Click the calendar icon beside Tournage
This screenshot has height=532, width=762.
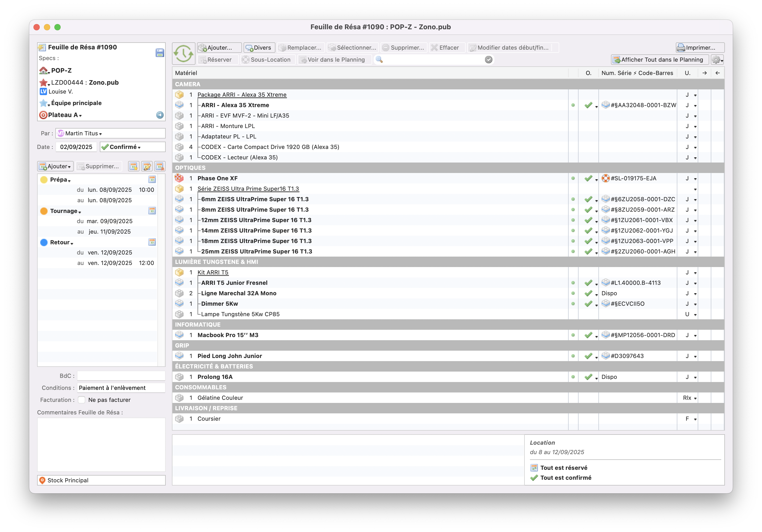(152, 211)
